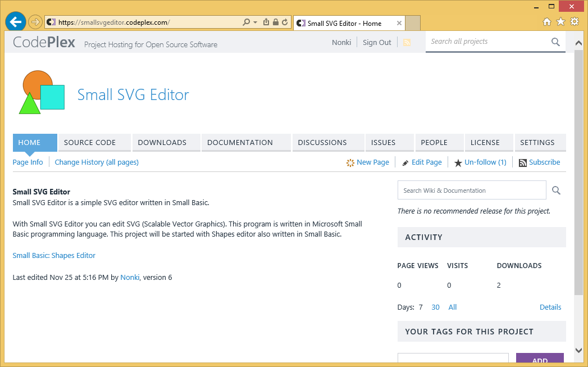View the LICENSE tab
Screen dimensions: 588x367
pos(489,143)
